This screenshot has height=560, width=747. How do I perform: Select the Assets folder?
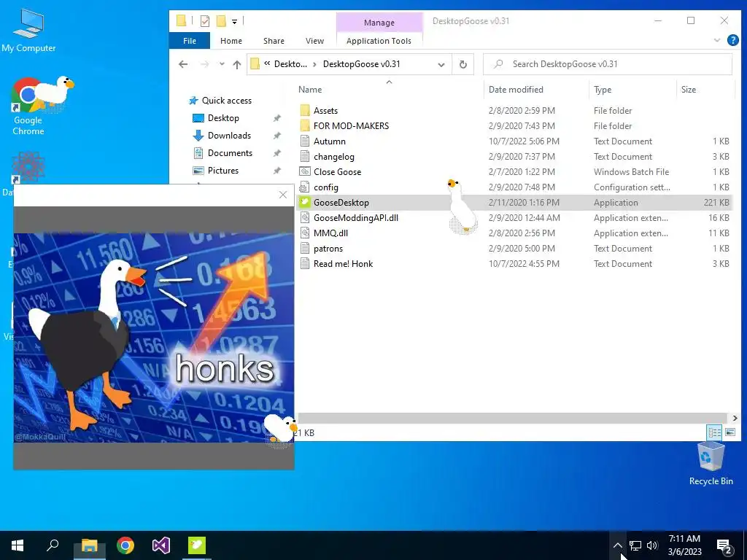coord(325,111)
